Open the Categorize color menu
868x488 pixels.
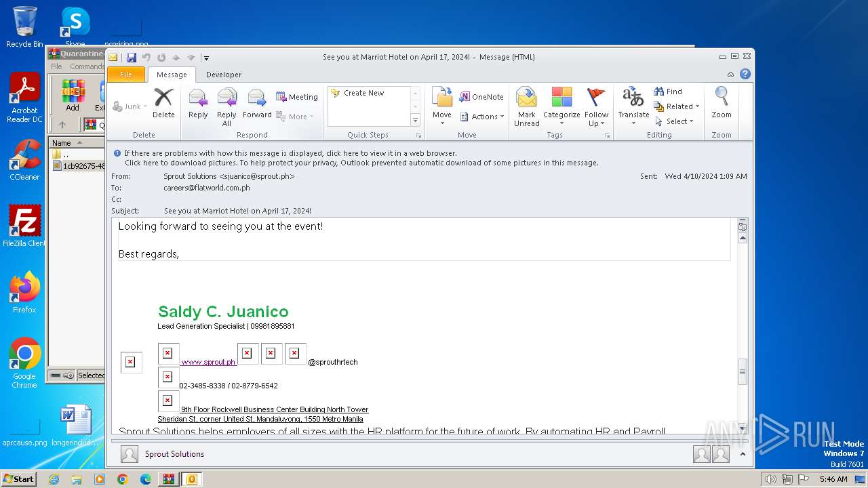pyautogui.click(x=561, y=106)
